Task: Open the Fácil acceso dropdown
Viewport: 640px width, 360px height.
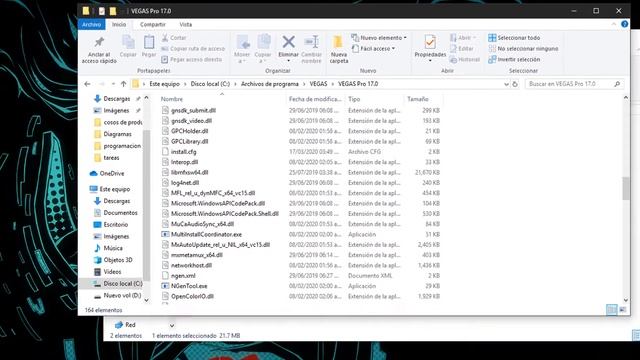Action: 374,49
